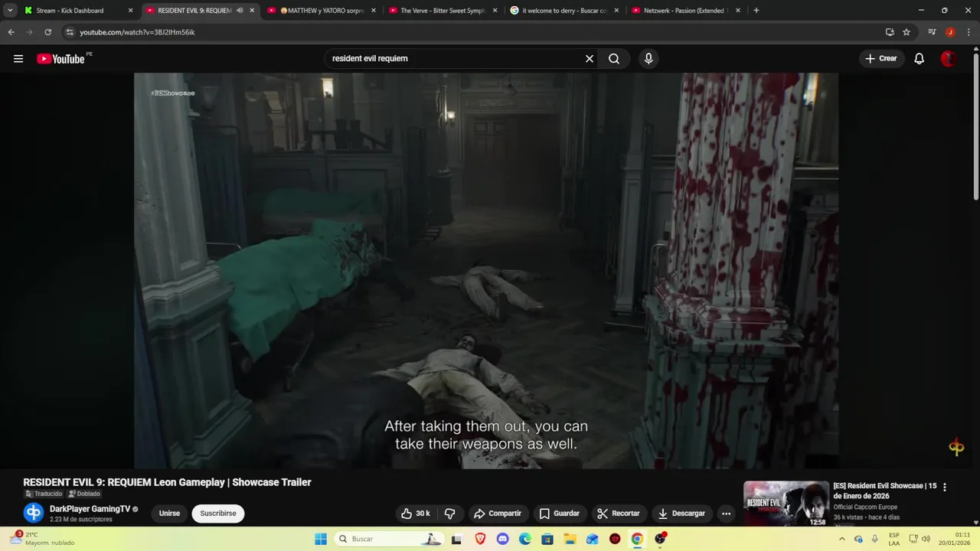Image resolution: width=980 pixels, height=551 pixels.
Task: Go back in browser history
Action: [11, 32]
